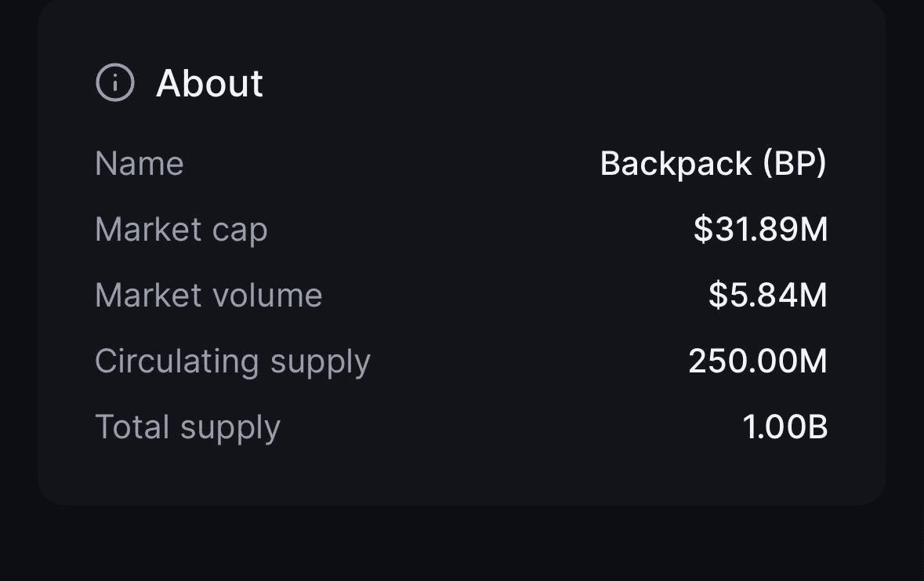Image resolution: width=924 pixels, height=581 pixels.
Task: Click the Market volume label
Action: point(208,296)
